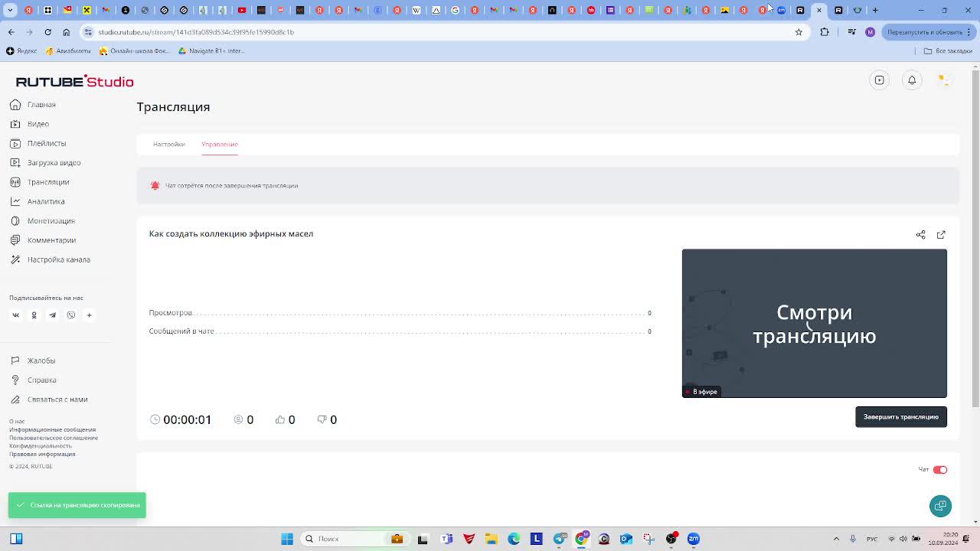The width and height of the screenshot is (980, 551).
Task: Click the RUTUBE Studio logo
Action: tap(74, 81)
